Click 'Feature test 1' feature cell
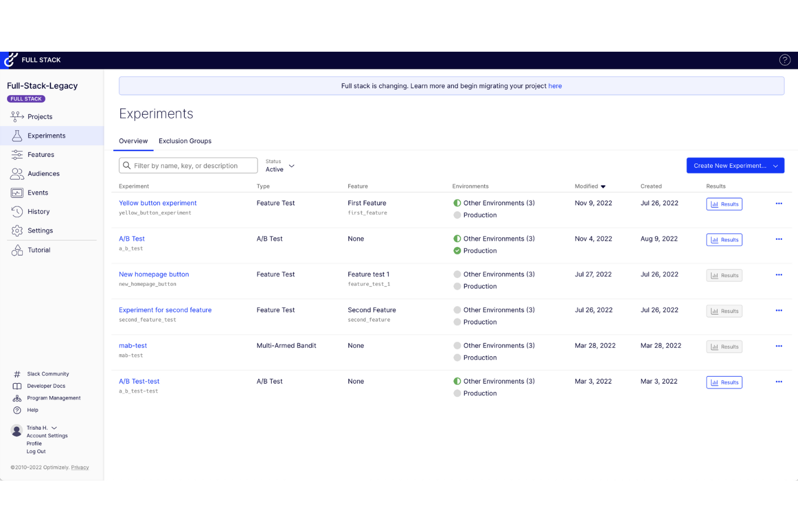The image size is (798, 532). pos(368,274)
